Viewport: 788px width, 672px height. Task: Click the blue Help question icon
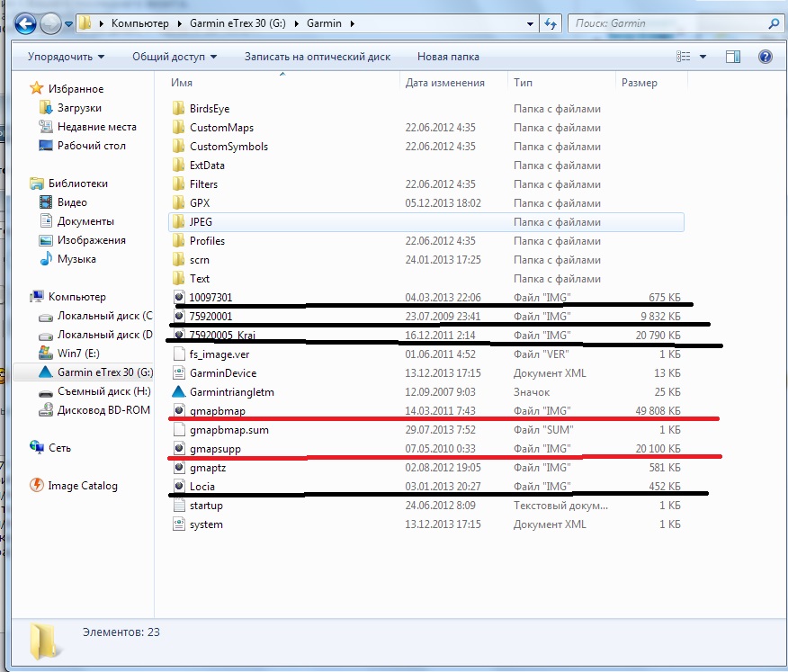765,57
